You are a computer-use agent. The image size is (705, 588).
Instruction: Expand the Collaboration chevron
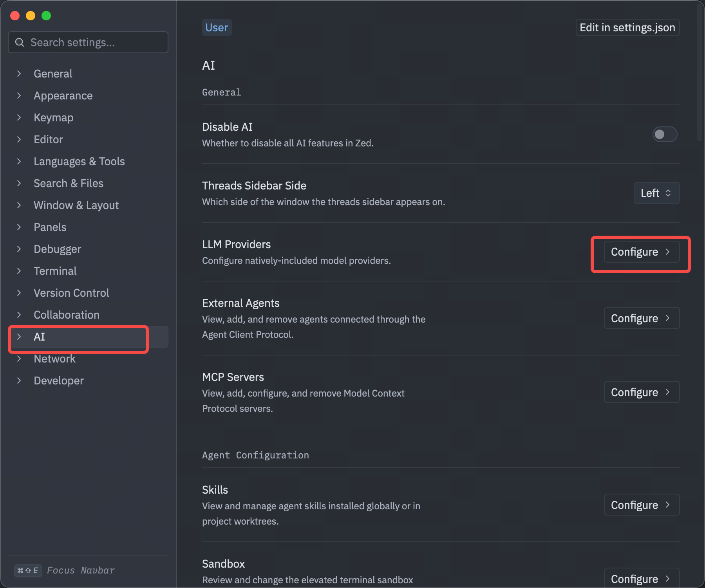tap(19, 315)
